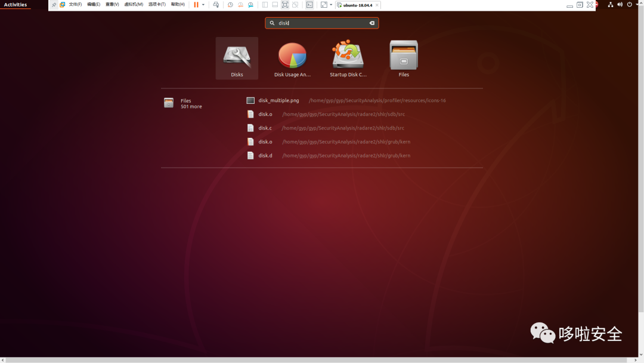
Task: Open the power options dropdown arrow
Action: tap(203, 5)
